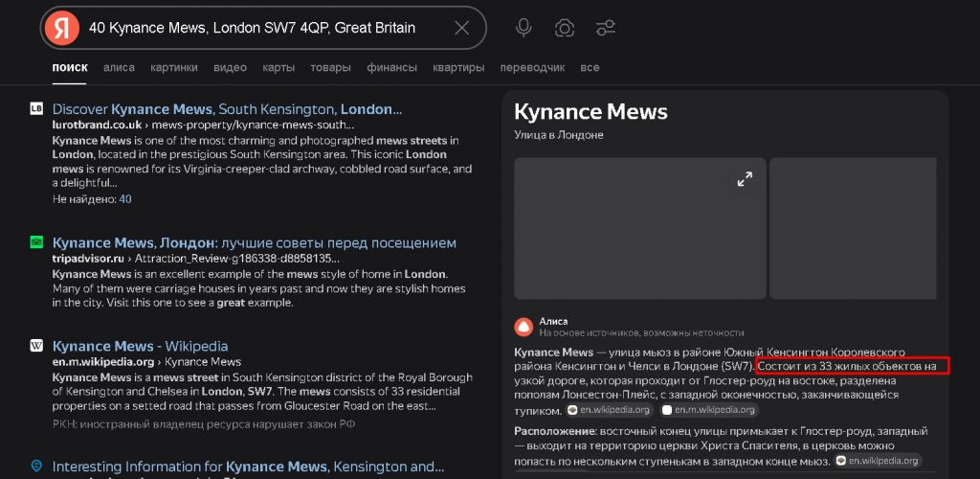This screenshot has height=479, width=980.
Task: Open image search camera icon
Action: [x=565, y=28]
